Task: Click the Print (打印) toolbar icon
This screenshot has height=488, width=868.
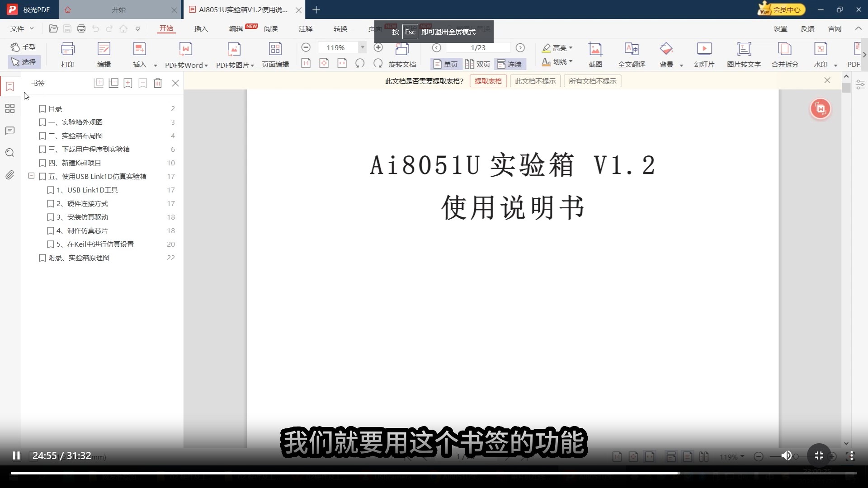Action: point(67,49)
